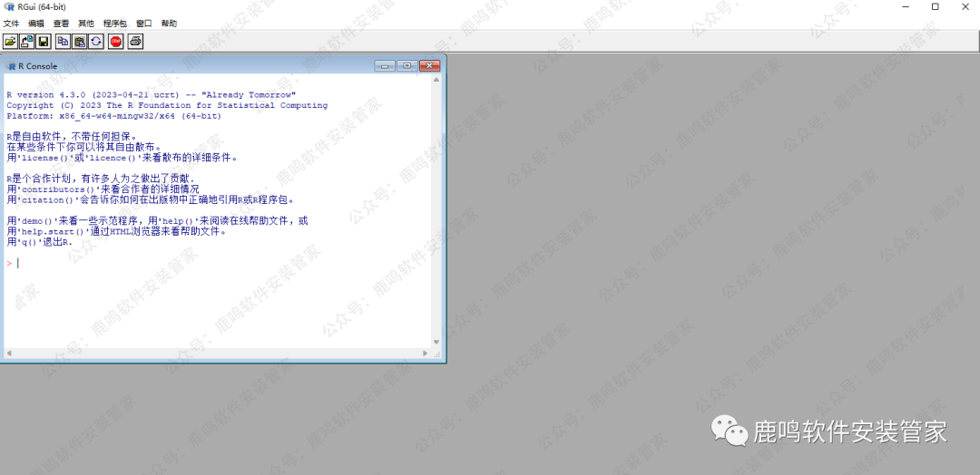Maximize the RGui main window
This screenshot has height=475, width=980.
(935, 7)
